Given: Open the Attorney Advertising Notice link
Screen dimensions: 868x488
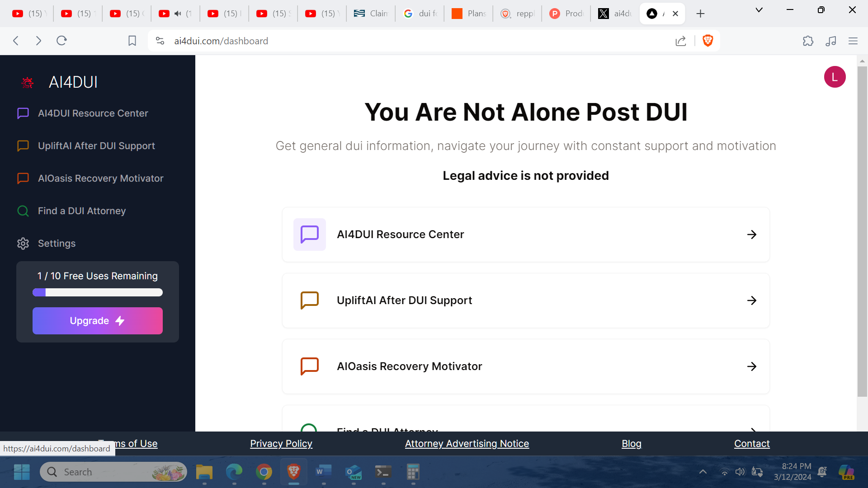Looking at the screenshot, I should tap(467, 444).
